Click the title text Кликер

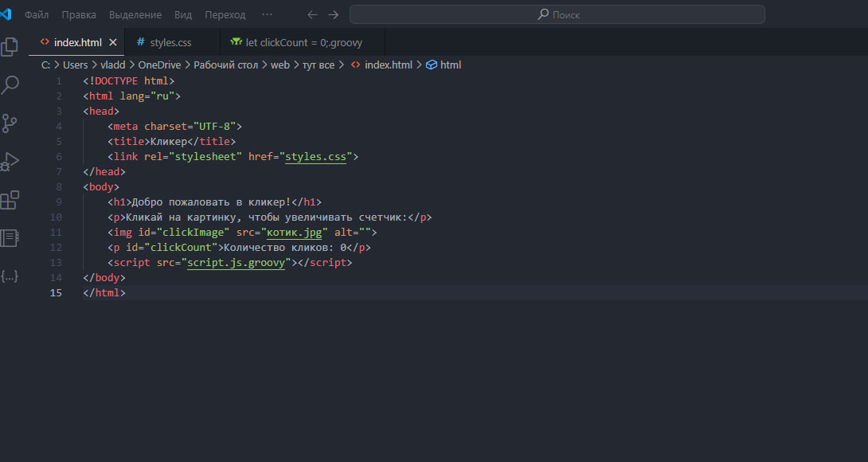pyautogui.click(x=169, y=141)
